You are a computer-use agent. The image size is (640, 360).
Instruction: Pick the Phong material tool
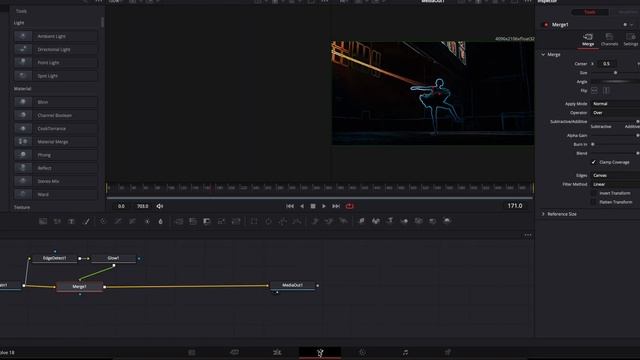pos(56,155)
